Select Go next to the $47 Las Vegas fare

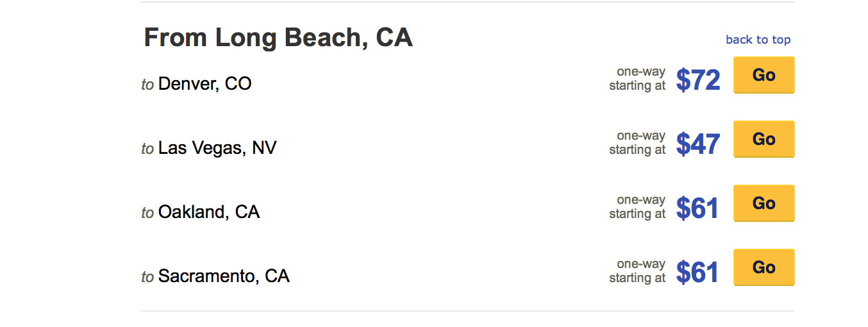point(764,139)
